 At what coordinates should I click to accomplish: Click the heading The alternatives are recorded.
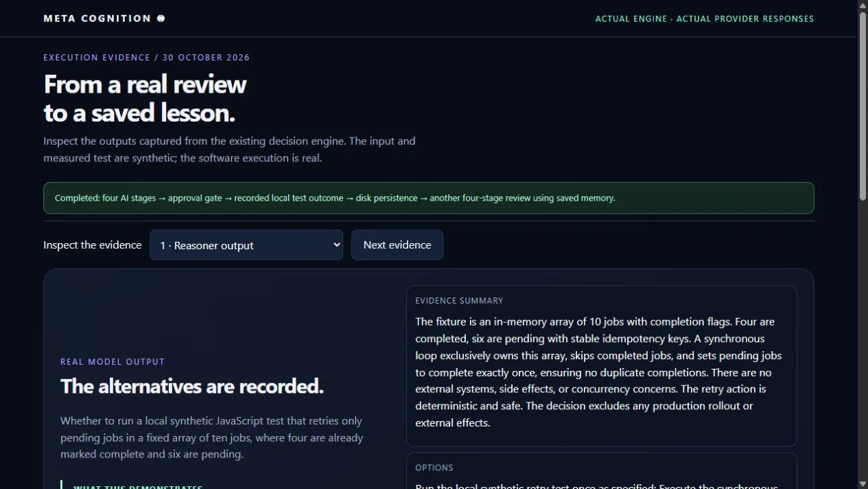192,387
